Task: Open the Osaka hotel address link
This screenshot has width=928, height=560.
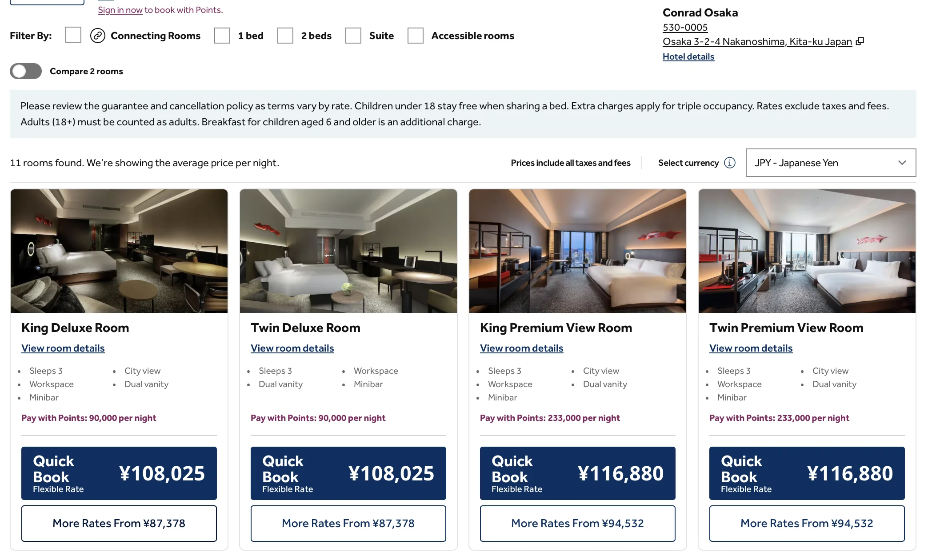Action: click(x=757, y=41)
